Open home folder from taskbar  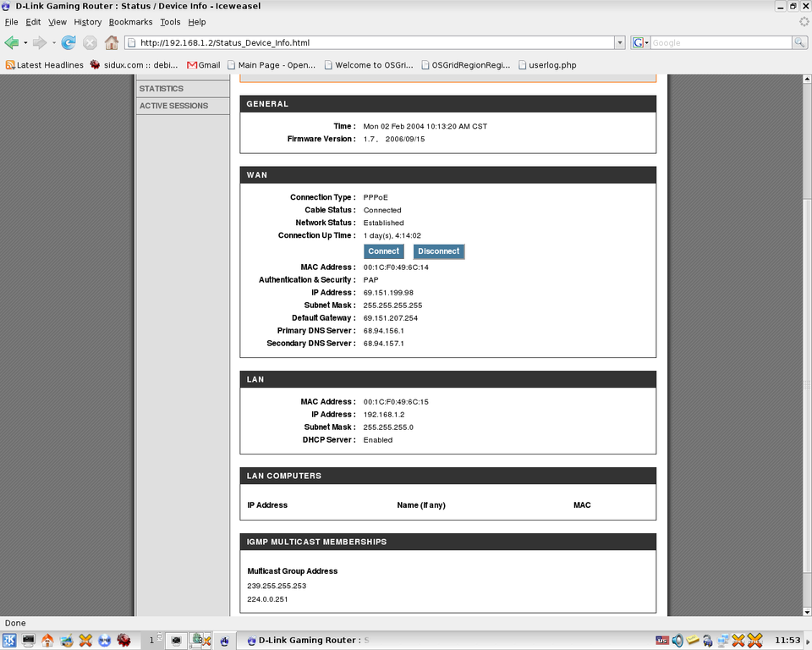47,641
